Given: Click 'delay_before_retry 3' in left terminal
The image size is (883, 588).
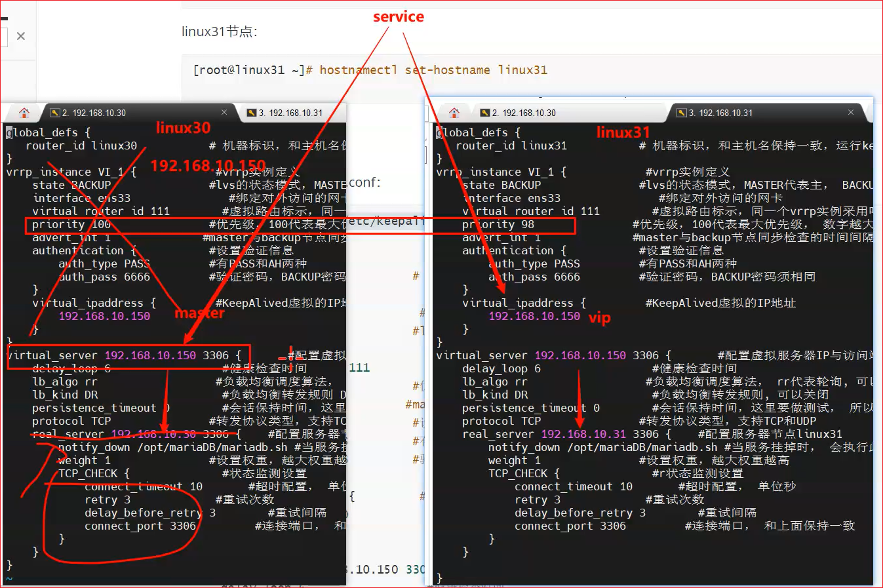Looking at the screenshot, I should (x=150, y=513).
